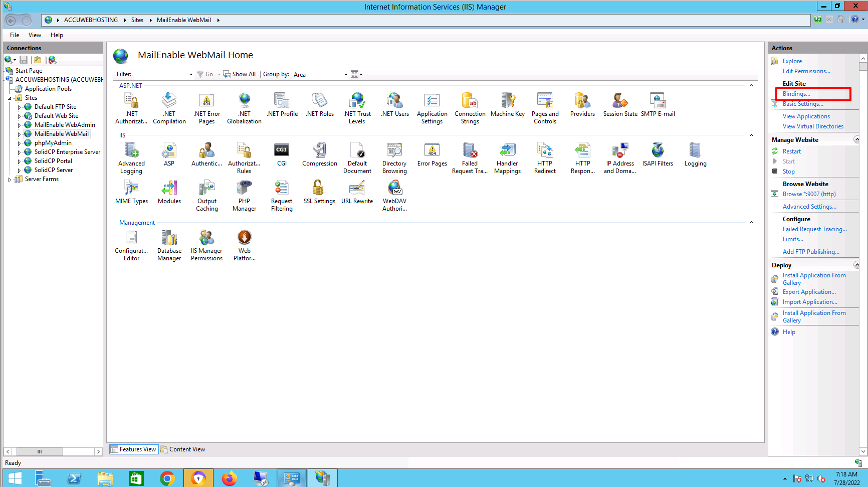Open the Filter dropdown box
This screenshot has height=487, width=868.
click(x=163, y=74)
